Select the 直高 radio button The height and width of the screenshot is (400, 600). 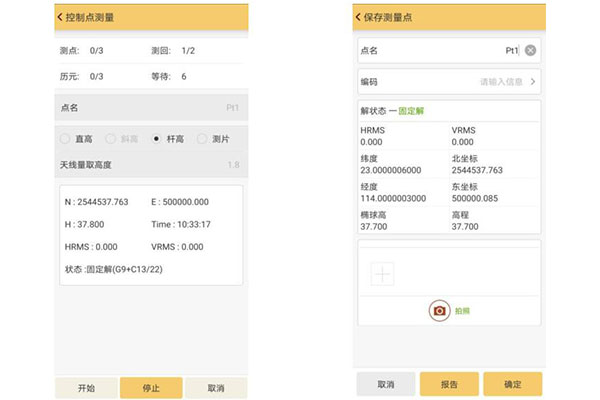(x=65, y=139)
